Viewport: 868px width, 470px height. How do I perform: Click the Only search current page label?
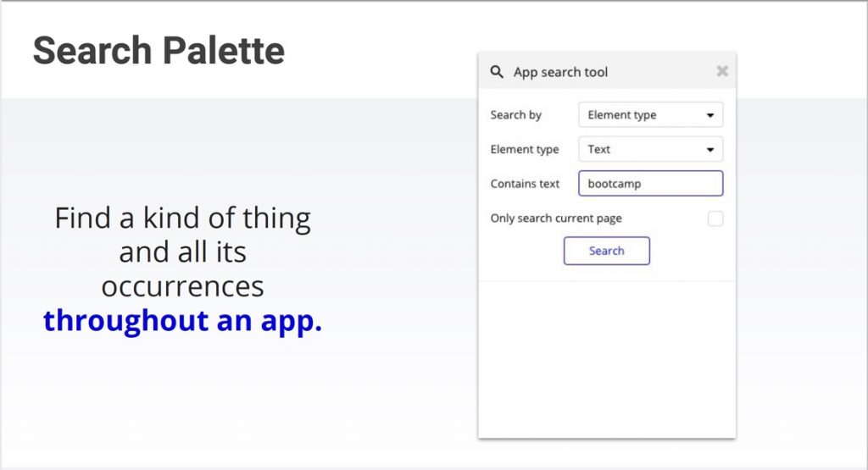coord(556,218)
